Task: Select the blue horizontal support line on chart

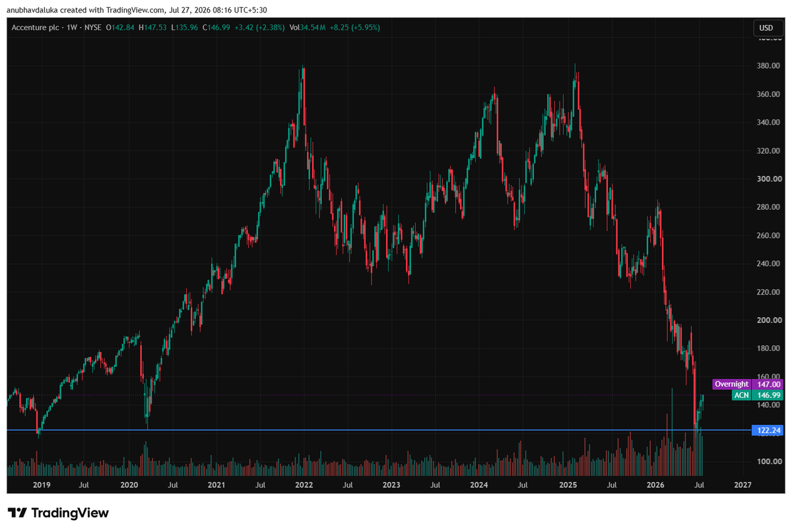Action: [x=379, y=430]
